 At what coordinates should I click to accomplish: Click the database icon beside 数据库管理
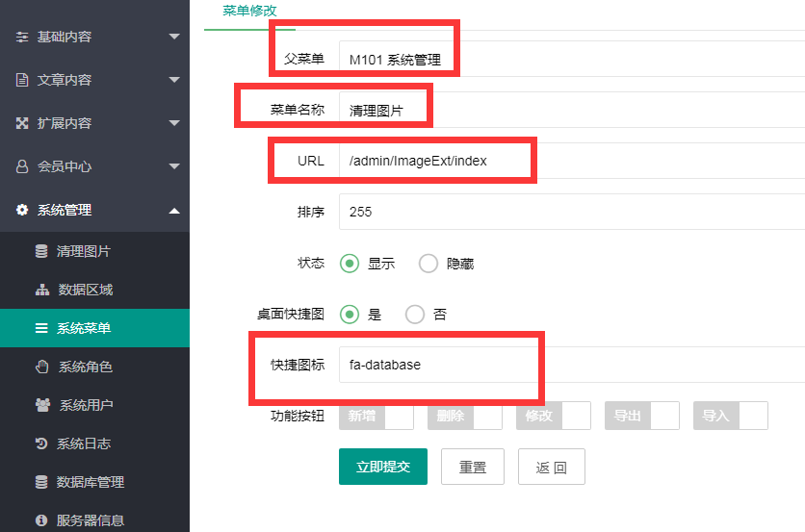[41, 482]
